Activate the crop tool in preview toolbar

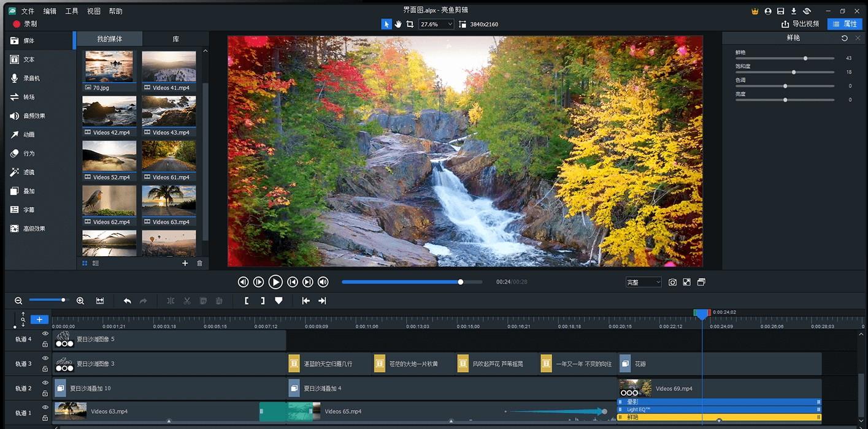410,24
